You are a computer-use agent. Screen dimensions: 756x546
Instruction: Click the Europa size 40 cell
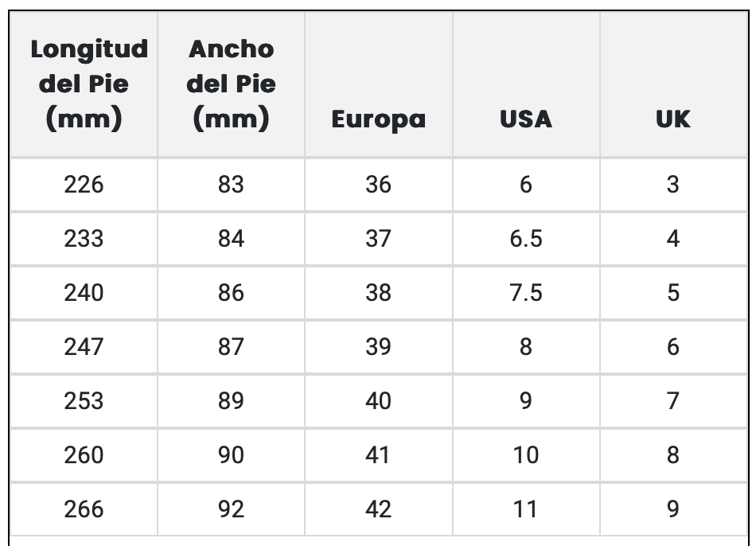click(378, 401)
